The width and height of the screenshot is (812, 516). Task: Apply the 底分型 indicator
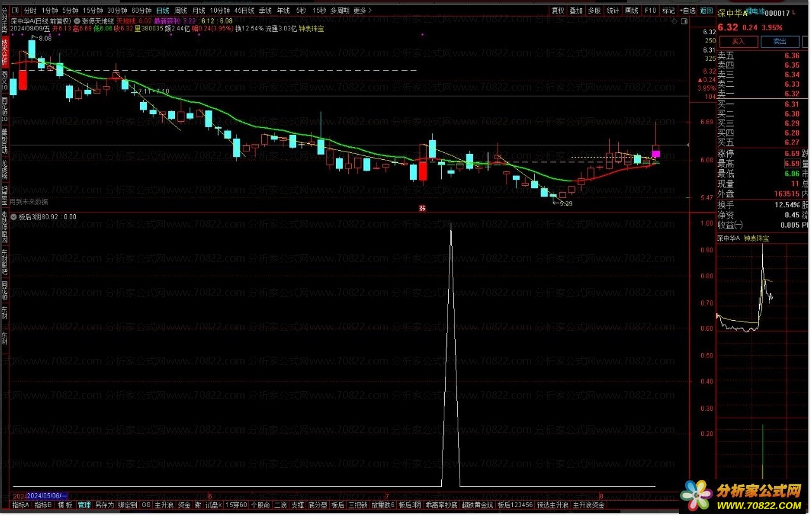coord(317,505)
